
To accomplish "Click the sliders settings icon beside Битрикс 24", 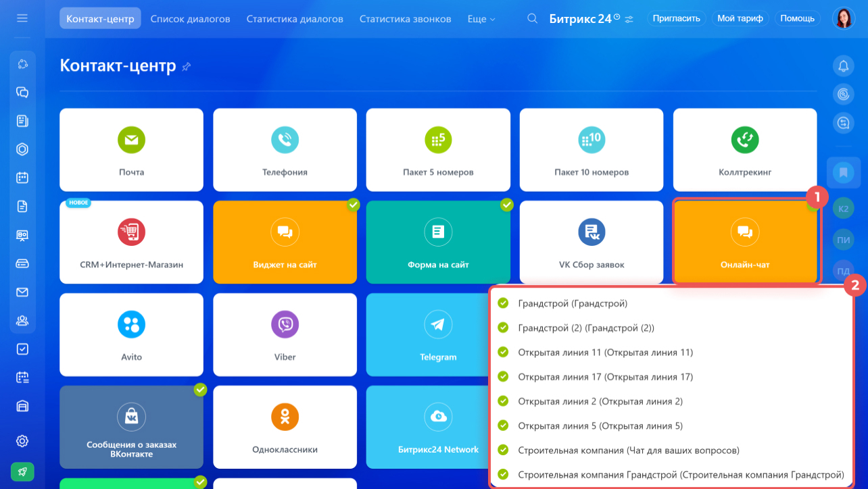I will point(629,19).
